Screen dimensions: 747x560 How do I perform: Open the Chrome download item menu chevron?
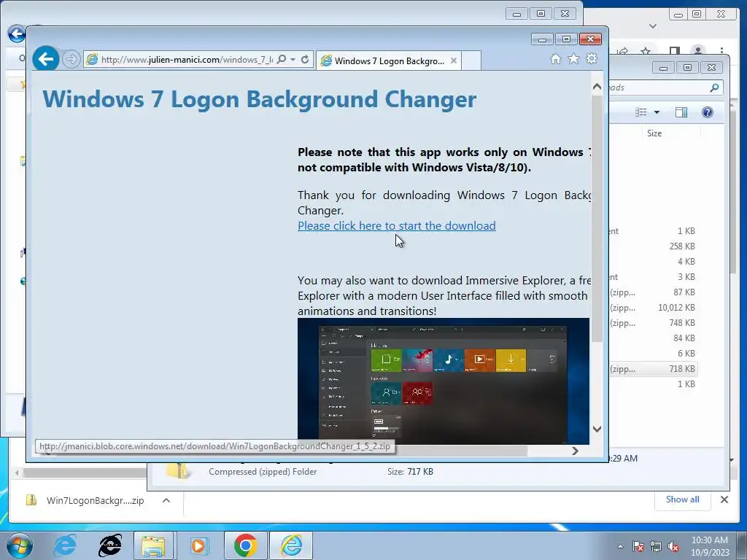tap(166, 500)
